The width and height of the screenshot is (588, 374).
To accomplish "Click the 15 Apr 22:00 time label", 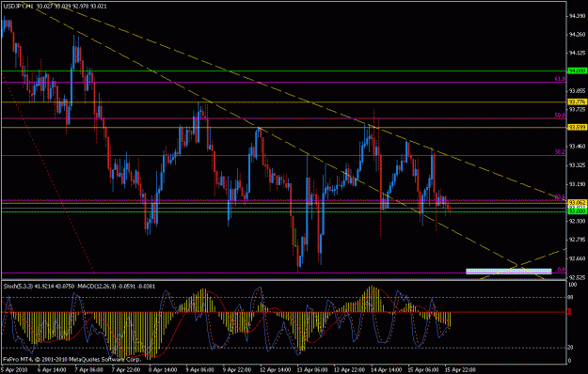I will [x=460, y=370].
